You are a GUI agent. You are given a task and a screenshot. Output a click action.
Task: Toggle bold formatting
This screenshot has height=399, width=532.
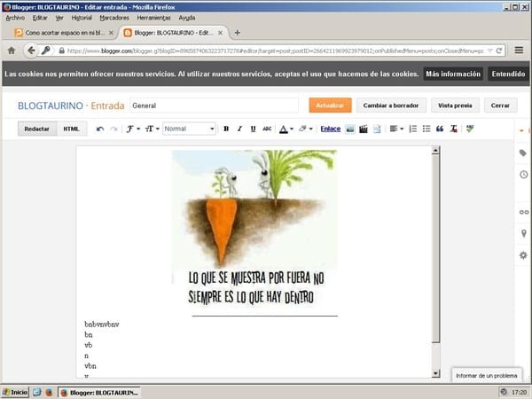226,129
